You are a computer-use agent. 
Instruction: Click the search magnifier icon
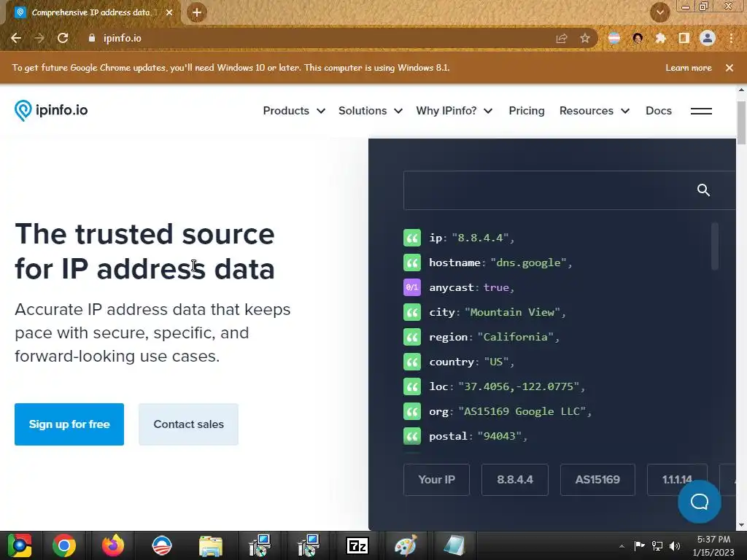click(703, 190)
